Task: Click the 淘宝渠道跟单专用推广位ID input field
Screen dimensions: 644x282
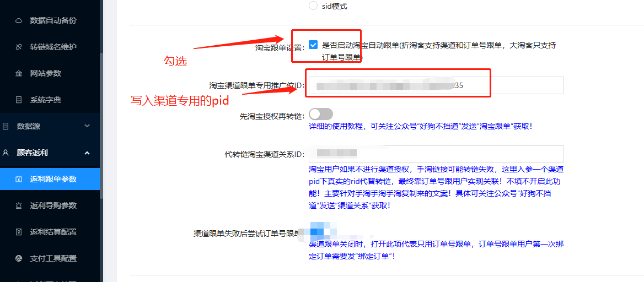Action: pyautogui.click(x=436, y=85)
